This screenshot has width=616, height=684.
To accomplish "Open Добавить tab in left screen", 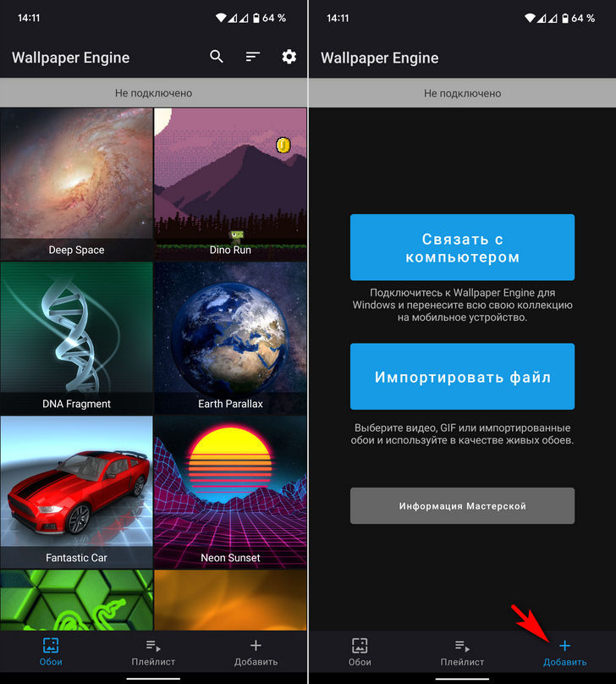I will (x=256, y=652).
